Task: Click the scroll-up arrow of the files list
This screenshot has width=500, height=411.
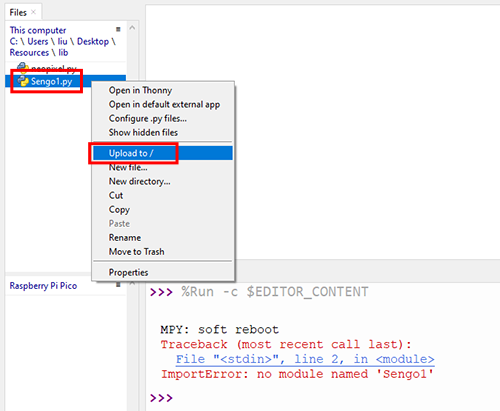Action: (132, 28)
